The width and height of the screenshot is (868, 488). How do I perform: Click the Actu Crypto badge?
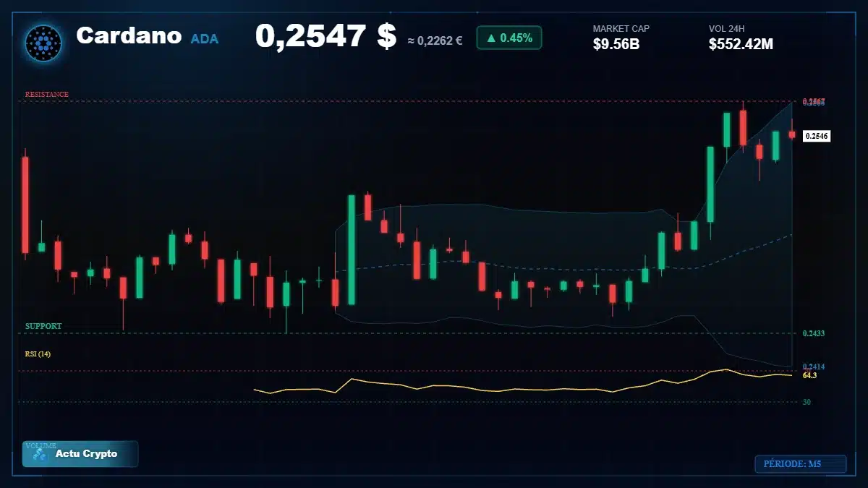(x=80, y=454)
